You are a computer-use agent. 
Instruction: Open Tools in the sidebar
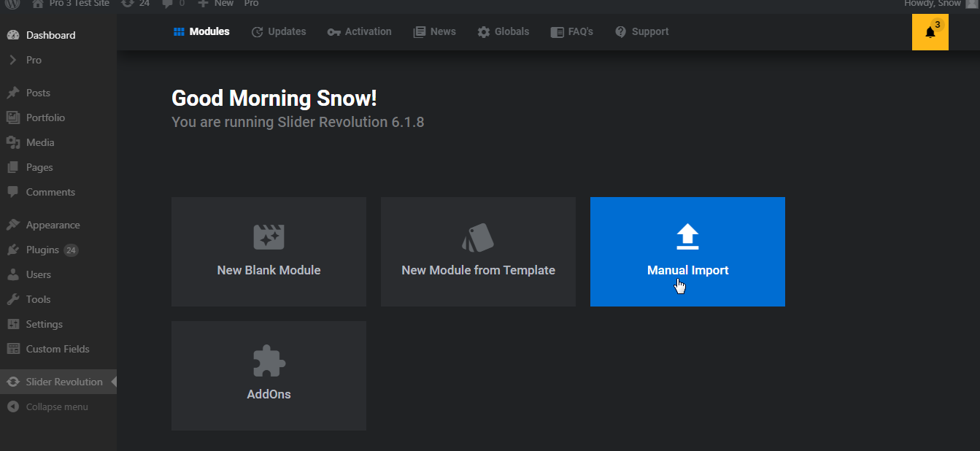[58, 299]
